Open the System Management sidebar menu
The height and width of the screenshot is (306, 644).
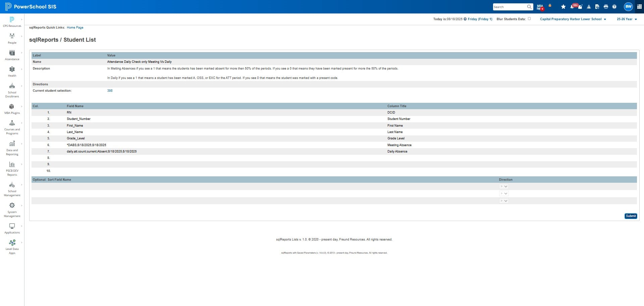coord(12,210)
